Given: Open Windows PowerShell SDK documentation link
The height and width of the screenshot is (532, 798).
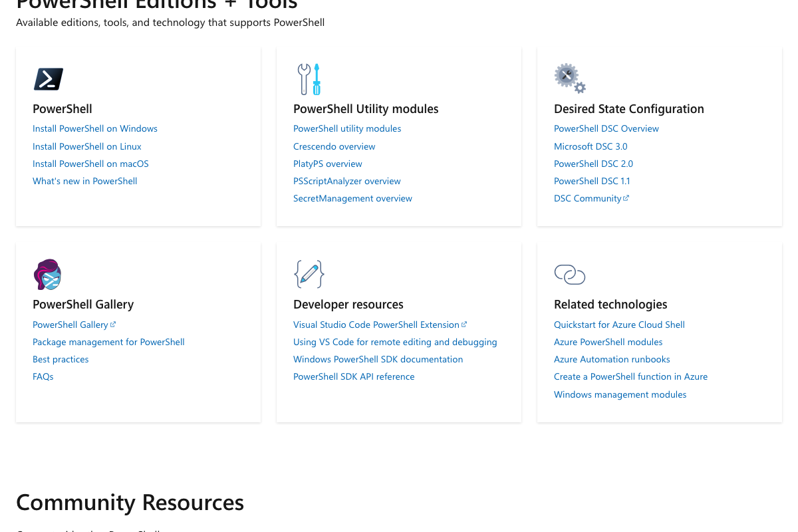Looking at the screenshot, I should click(x=378, y=359).
